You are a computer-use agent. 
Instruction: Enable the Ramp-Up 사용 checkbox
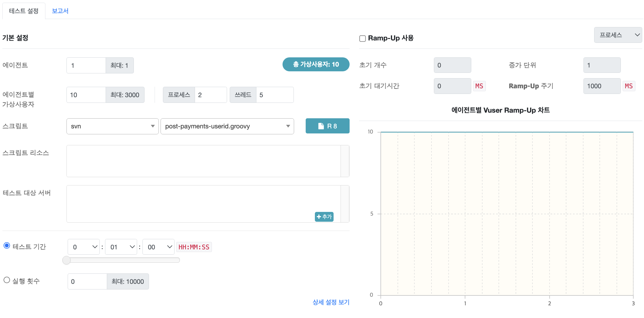(x=362, y=38)
